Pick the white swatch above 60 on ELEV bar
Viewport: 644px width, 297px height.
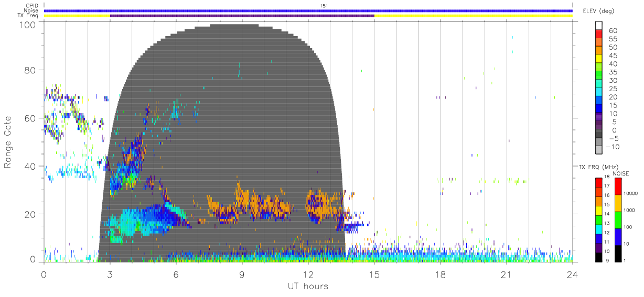599,26
